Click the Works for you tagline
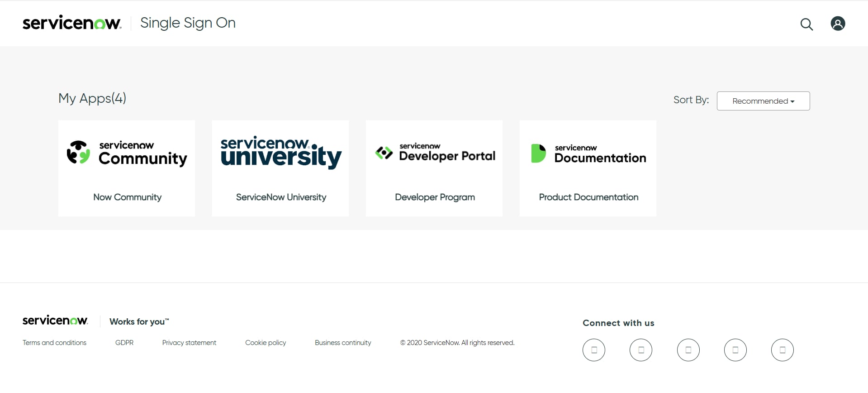The height and width of the screenshot is (393, 868). click(139, 321)
